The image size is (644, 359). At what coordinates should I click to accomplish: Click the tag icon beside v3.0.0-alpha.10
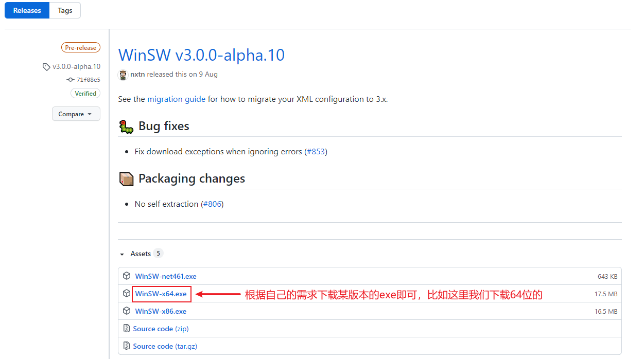click(46, 66)
